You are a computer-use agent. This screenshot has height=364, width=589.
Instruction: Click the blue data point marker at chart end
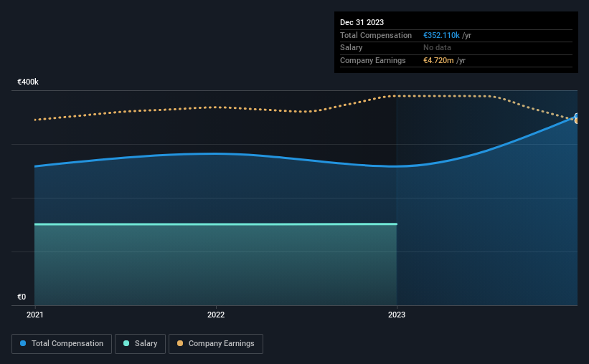click(576, 116)
